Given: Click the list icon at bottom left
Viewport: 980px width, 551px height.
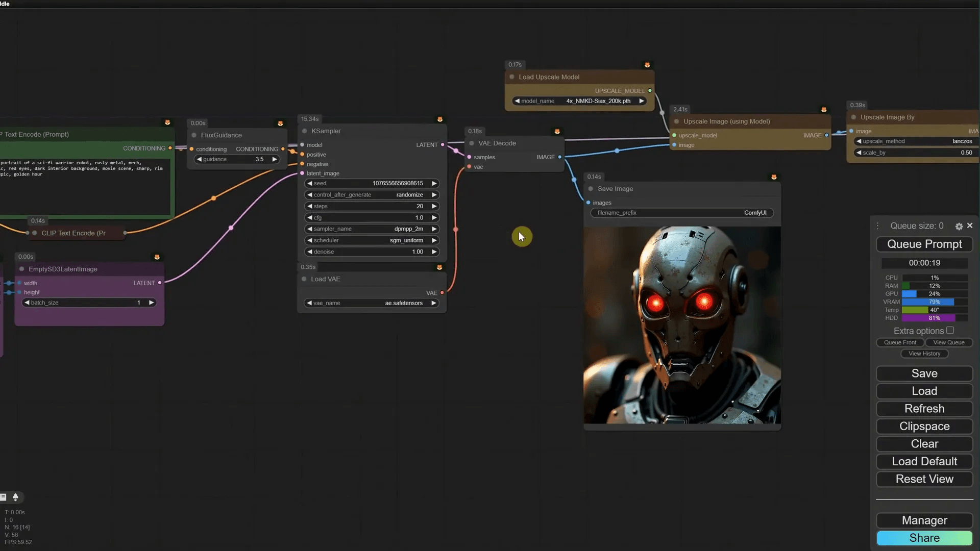Looking at the screenshot, I should point(3,497).
